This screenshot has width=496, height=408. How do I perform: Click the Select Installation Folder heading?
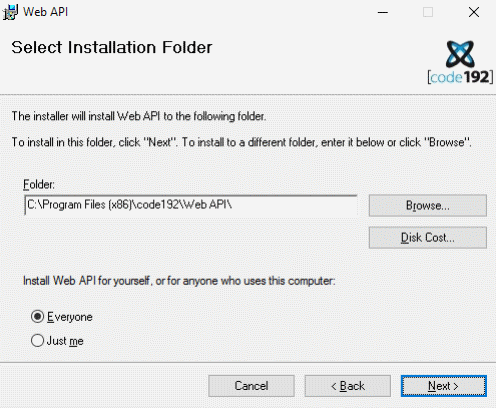tap(112, 47)
